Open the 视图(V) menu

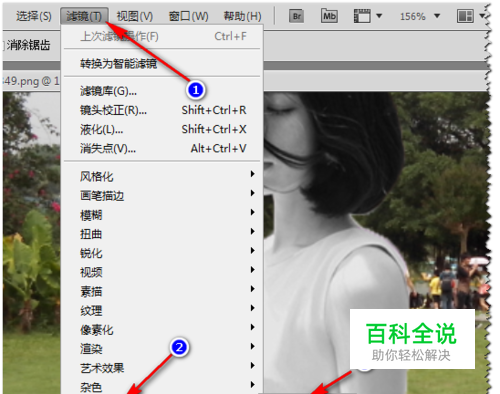coord(135,16)
